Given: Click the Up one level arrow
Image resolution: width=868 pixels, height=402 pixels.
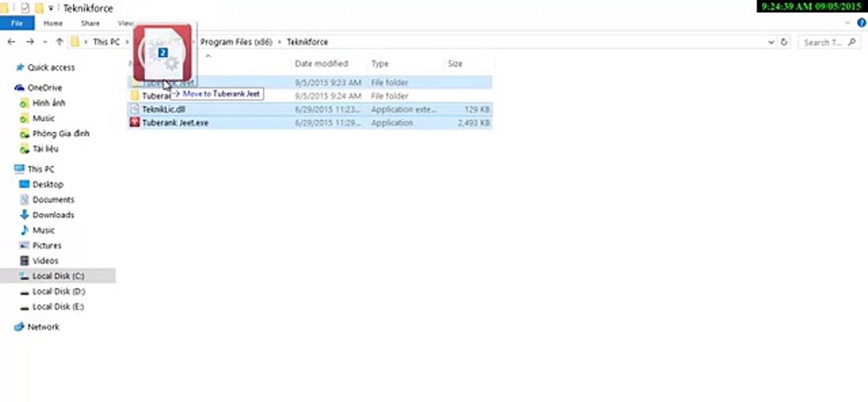Looking at the screenshot, I should coord(60,42).
